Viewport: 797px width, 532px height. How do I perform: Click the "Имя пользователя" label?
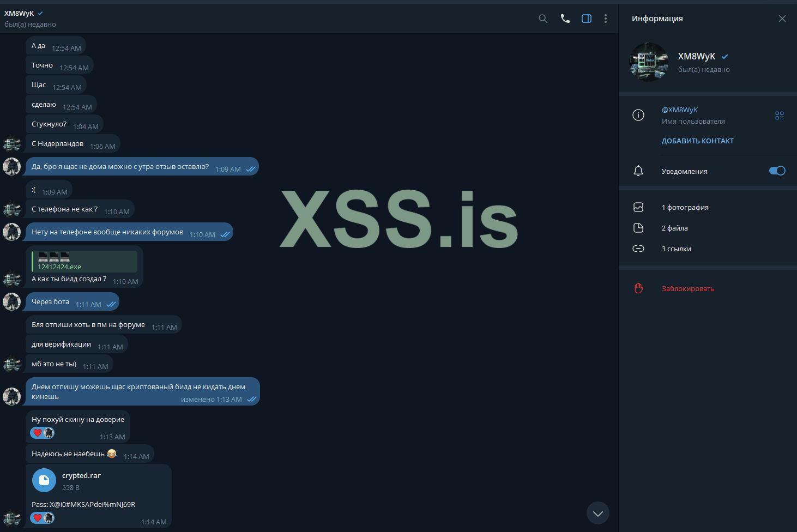[x=693, y=122]
